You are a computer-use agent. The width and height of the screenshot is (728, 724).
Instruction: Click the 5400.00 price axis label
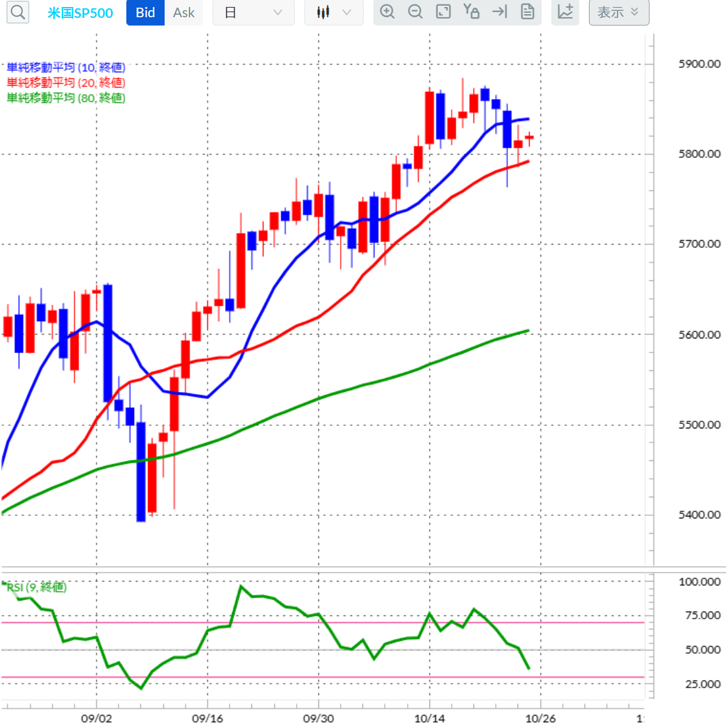[x=699, y=515]
